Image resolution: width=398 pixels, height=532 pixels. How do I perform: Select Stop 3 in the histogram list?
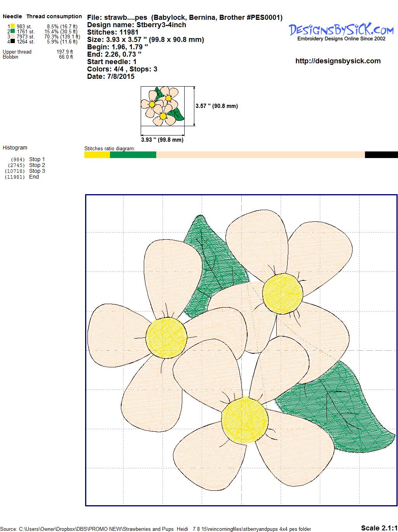(x=37, y=171)
